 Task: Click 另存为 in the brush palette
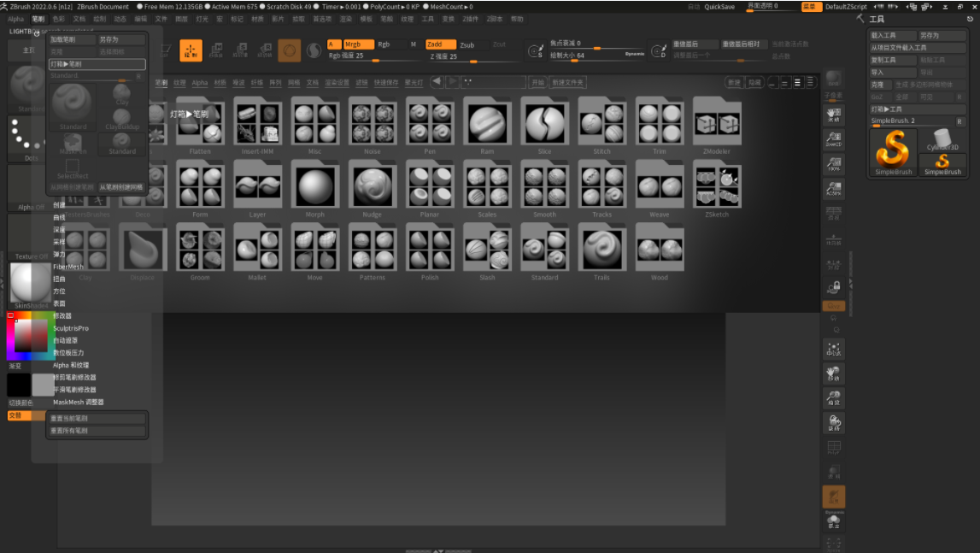[x=122, y=39]
